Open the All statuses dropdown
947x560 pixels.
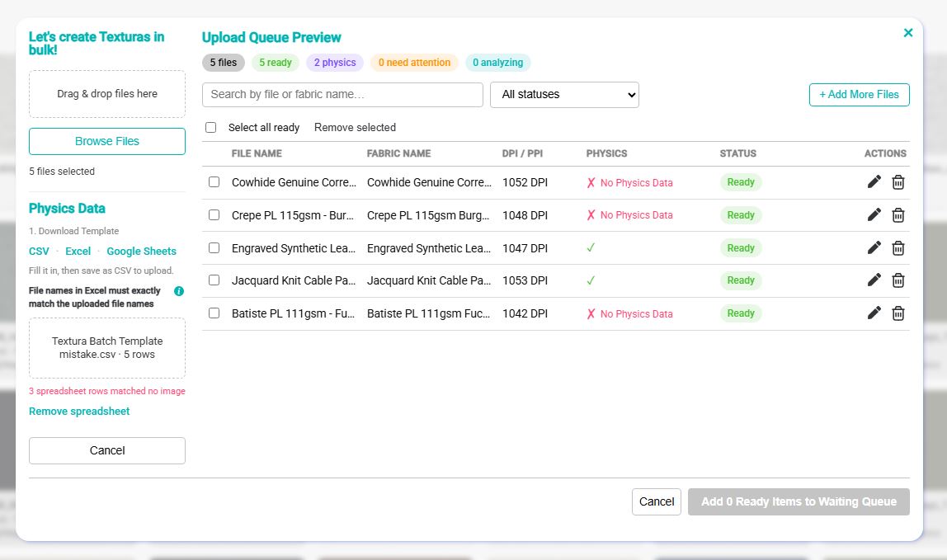[564, 95]
